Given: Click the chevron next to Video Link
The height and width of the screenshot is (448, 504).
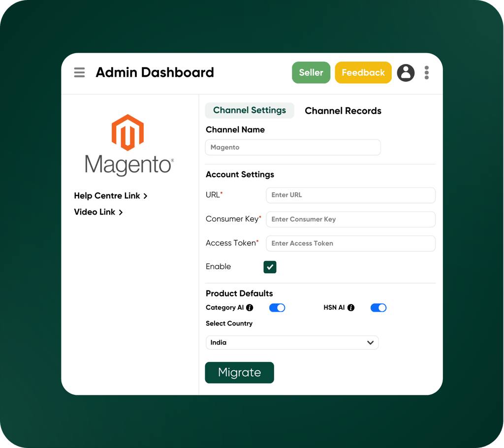Looking at the screenshot, I should pyautogui.click(x=120, y=212).
